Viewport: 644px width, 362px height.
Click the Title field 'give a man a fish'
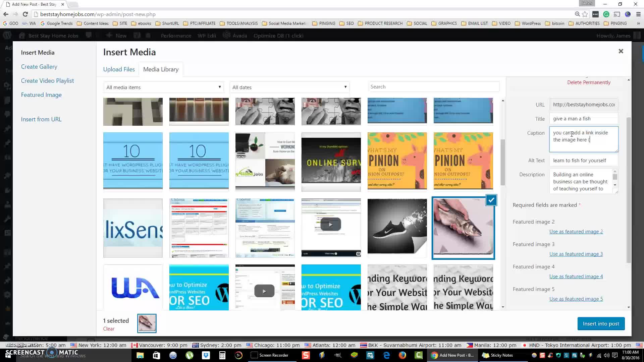coord(584,119)
